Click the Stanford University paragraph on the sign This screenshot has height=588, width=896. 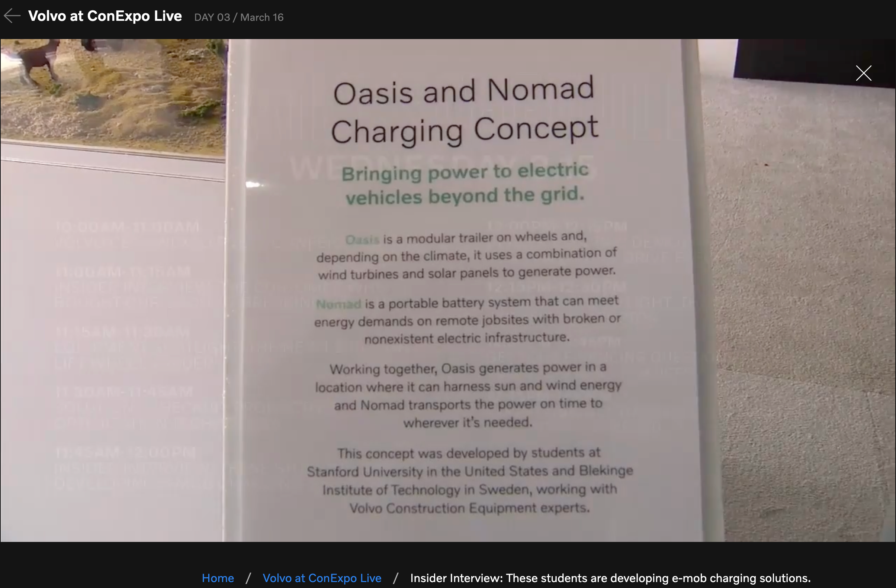point(470,481)
